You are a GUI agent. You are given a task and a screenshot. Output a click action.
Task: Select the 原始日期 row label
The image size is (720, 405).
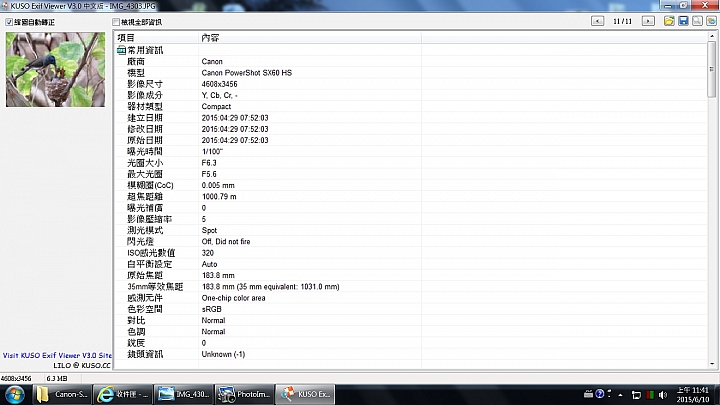145,140
